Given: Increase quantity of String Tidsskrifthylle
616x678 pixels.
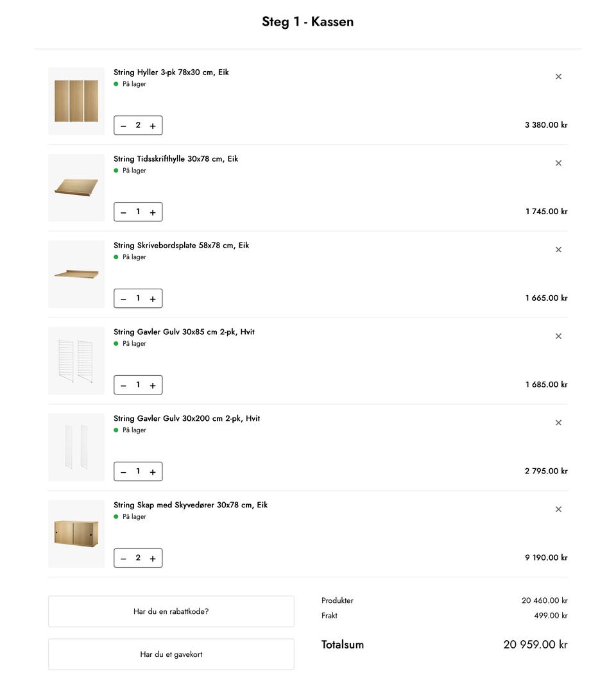Looking at the screenshot, I should coord(153,212).
